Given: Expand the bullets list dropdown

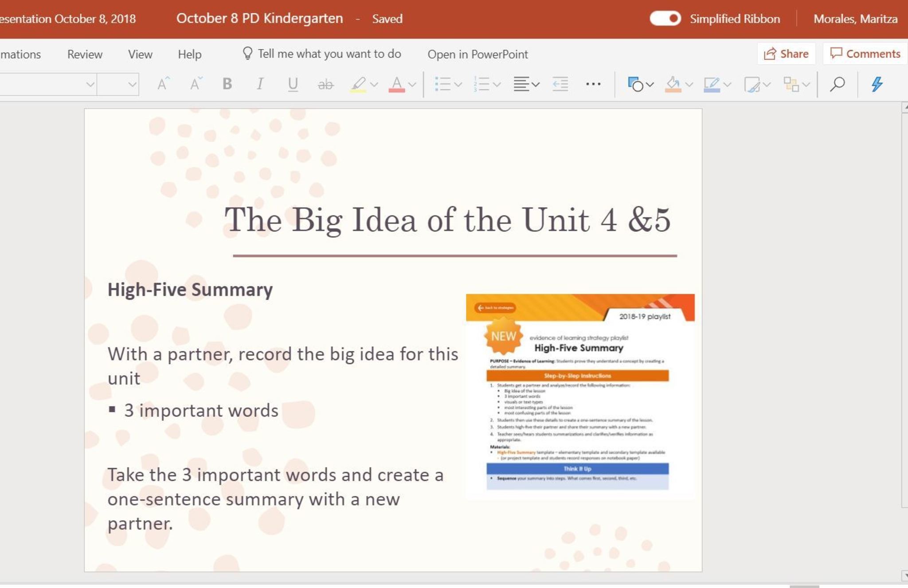Looking at the screenshot, I should 458,84.
